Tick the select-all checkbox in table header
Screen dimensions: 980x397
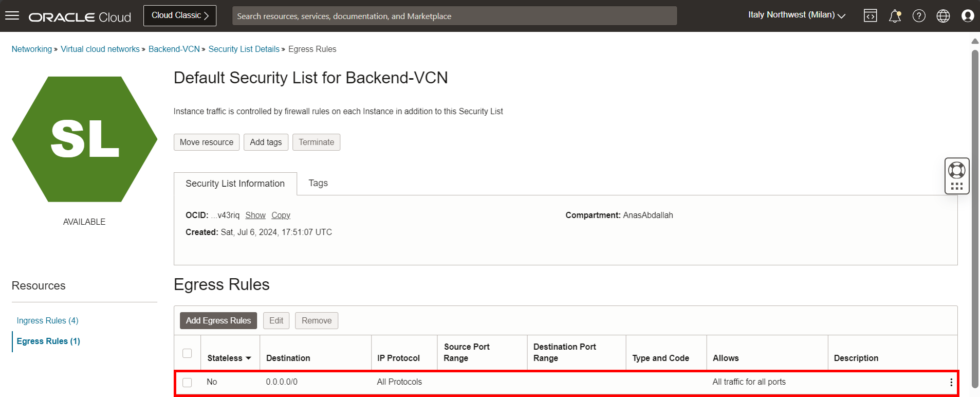187,353
